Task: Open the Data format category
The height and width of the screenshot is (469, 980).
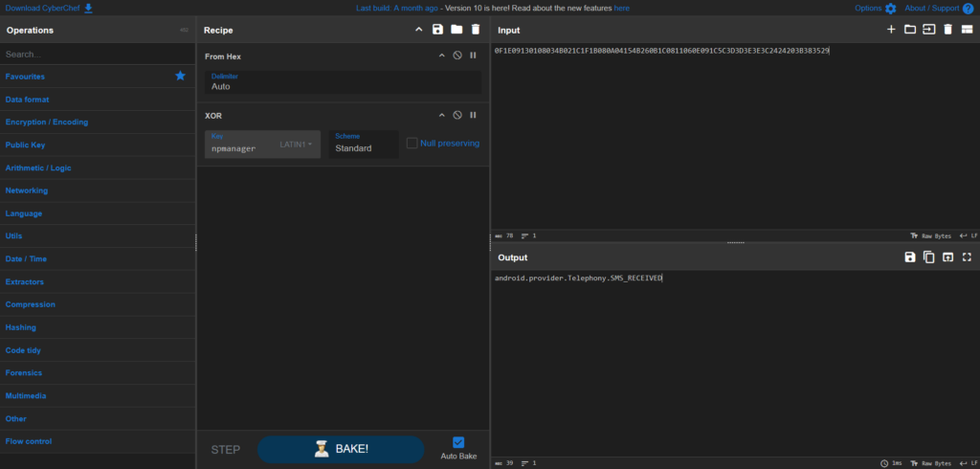Action: (x=27, y=100)
